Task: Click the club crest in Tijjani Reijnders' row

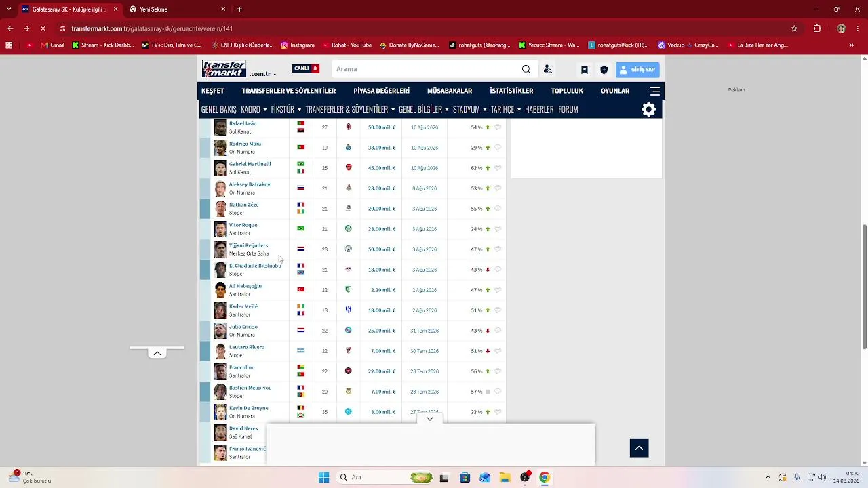Action: click(x=349, y=249)
